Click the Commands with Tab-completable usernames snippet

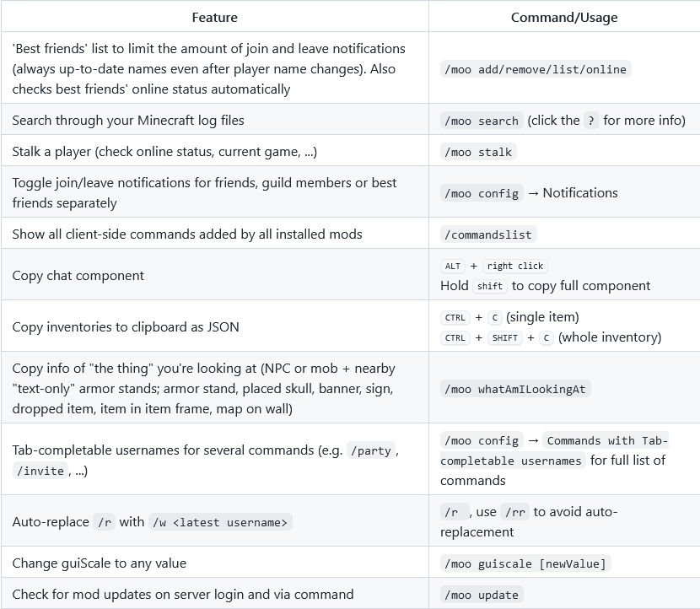click(x=554, y=450)
